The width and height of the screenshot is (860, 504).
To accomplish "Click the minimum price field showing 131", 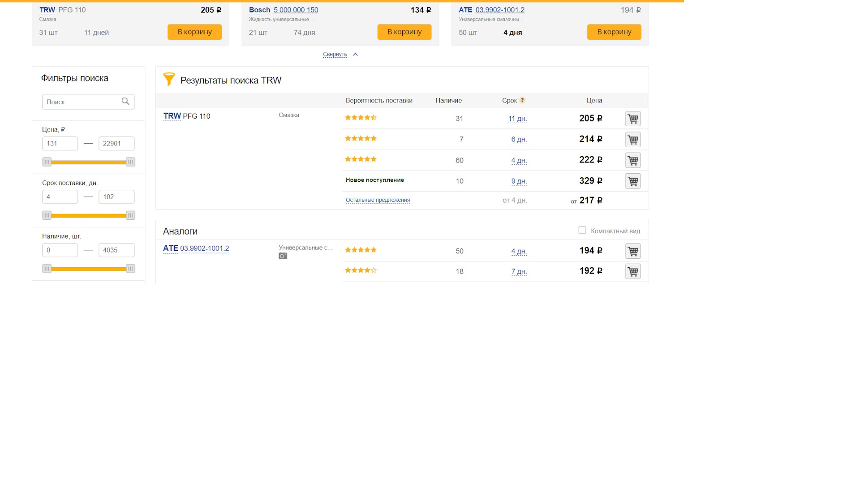I will tap(60, 144).
